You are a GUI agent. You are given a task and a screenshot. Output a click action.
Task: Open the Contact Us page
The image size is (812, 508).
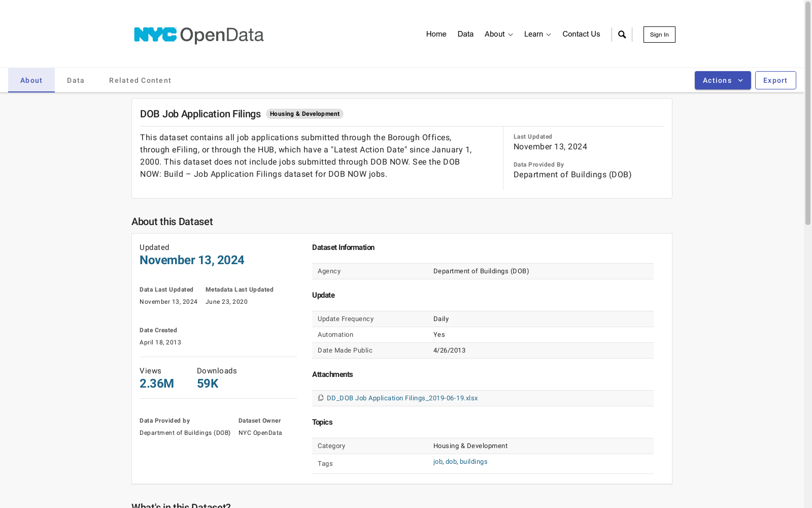pyautogui.click(x=581, y=34)
